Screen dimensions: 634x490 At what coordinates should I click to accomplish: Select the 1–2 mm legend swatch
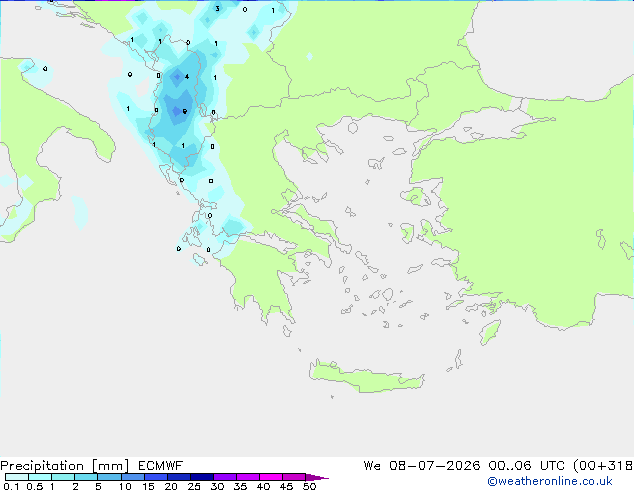point(63,477)
